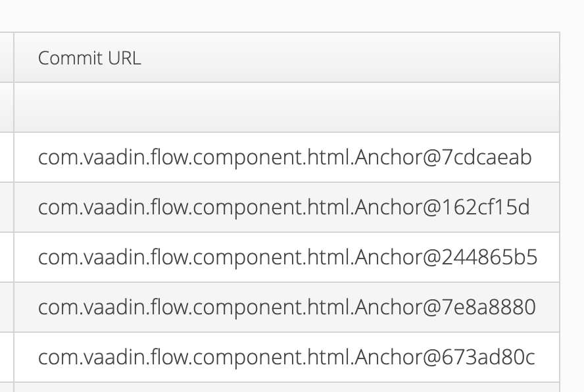Viewport: 584px width, 392px height.
Task: Click the cut-off cell left of Anchor@7e8a8880
Action: pyautogui.click(x=6, y=307)
